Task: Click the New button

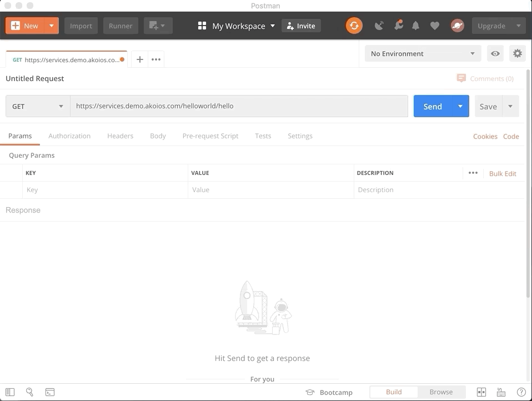Action: (25, 26)
